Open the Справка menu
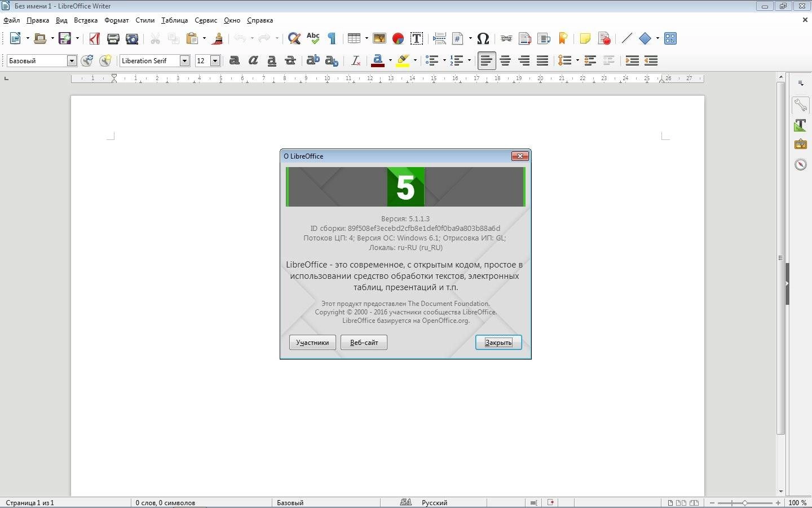 coord(260,20)
